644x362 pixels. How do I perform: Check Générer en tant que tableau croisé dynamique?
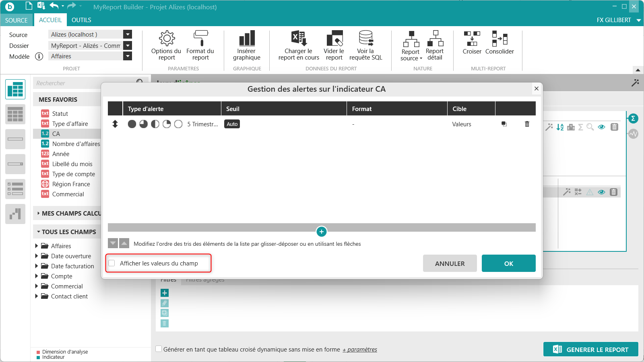(x=159, y=349)
